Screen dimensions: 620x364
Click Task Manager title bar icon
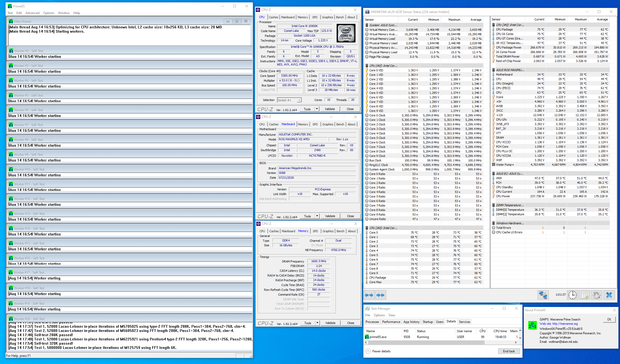[x=368, y=309]
